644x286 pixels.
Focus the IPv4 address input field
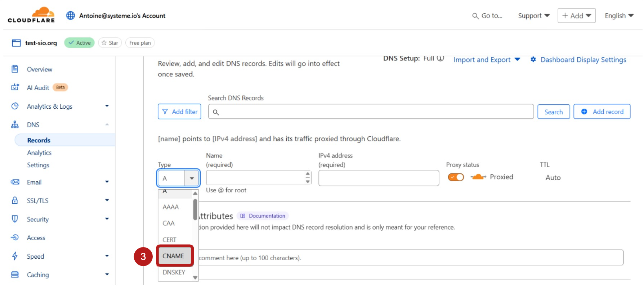point(379,178)
